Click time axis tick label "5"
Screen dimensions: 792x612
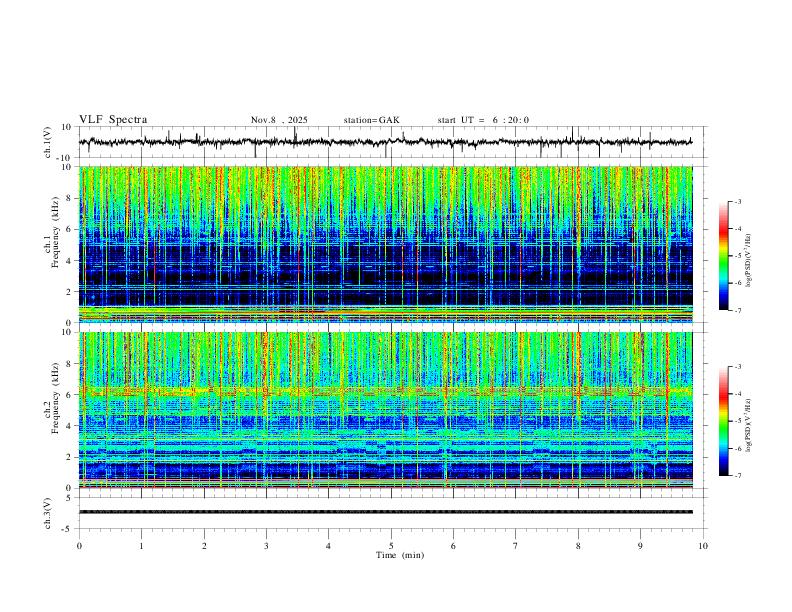click(391, 546)
